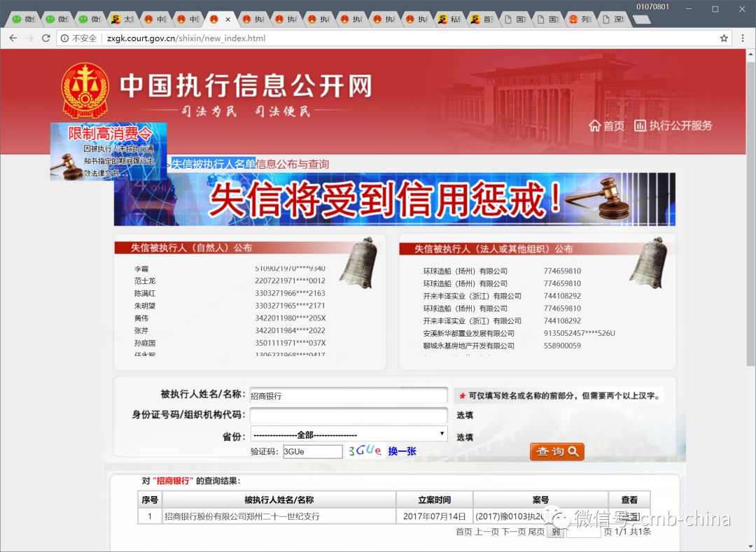Image resolution: width=756 pixels, height=552 pixels.
Task: Maximize the Chrome window
Action: point(715,8)
